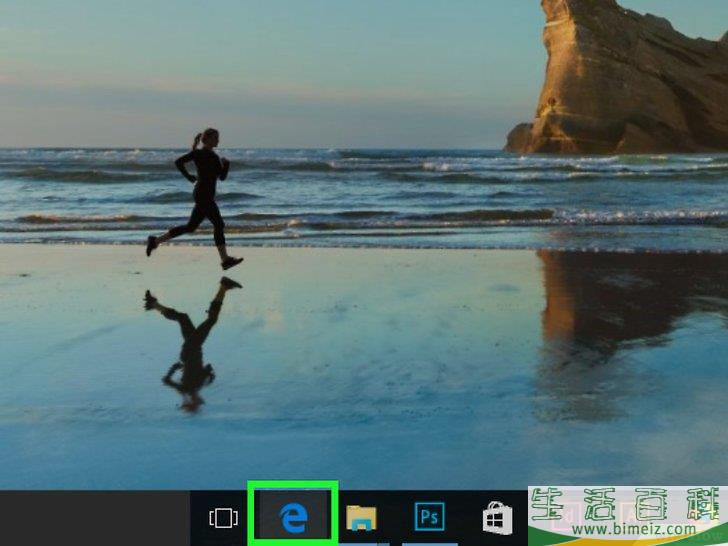This screenshot has height=546, width=728.
Task: Open Microsoft Edge from the taskbar
Action: click(x=293, y=518)
